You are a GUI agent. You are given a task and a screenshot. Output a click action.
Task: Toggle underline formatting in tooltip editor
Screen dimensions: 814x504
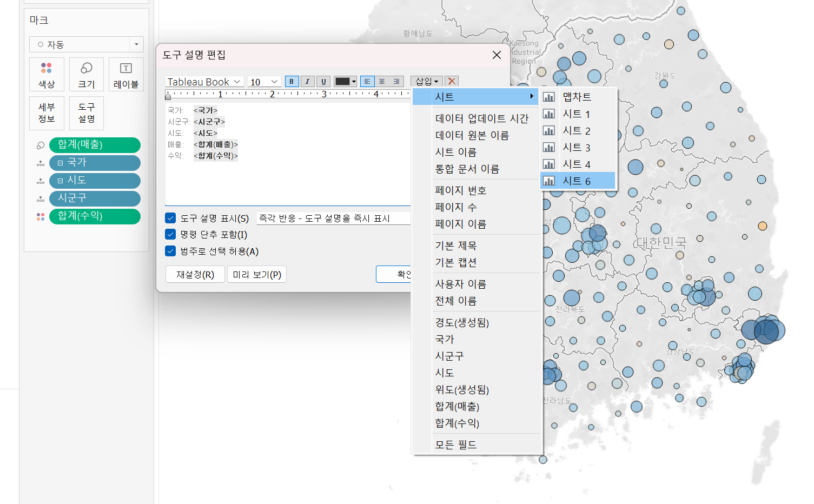pyautogui.click(x=323, y=82)
